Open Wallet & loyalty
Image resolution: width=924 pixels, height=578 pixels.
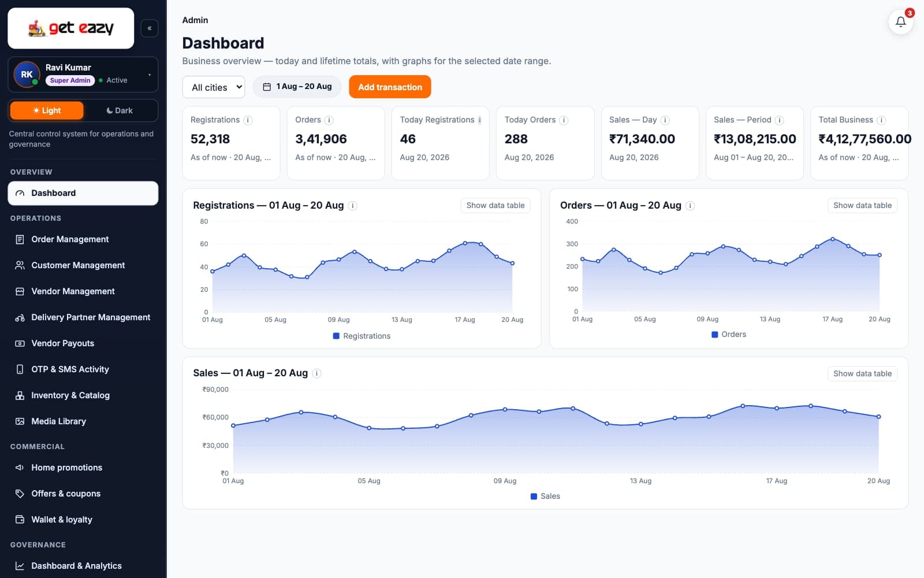click(x=83, y=520)
